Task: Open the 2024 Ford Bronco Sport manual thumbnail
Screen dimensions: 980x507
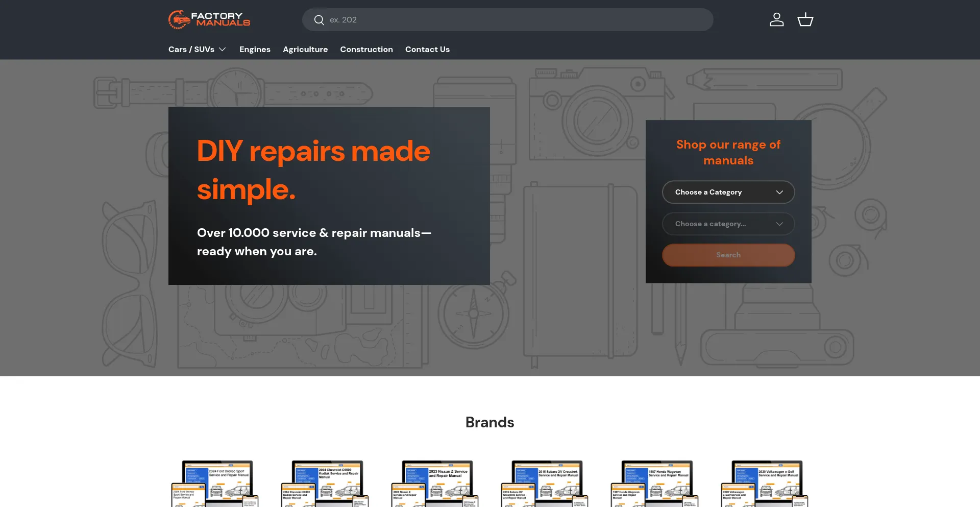Action: tap(215, 484)
